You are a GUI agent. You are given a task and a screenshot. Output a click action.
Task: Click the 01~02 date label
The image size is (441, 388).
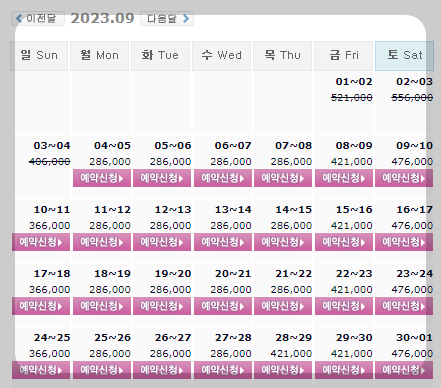click(x=354, y=82)
